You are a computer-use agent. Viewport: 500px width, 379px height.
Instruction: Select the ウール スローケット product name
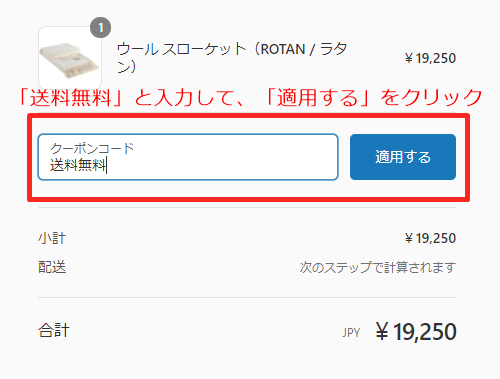[x=231, y=58]
